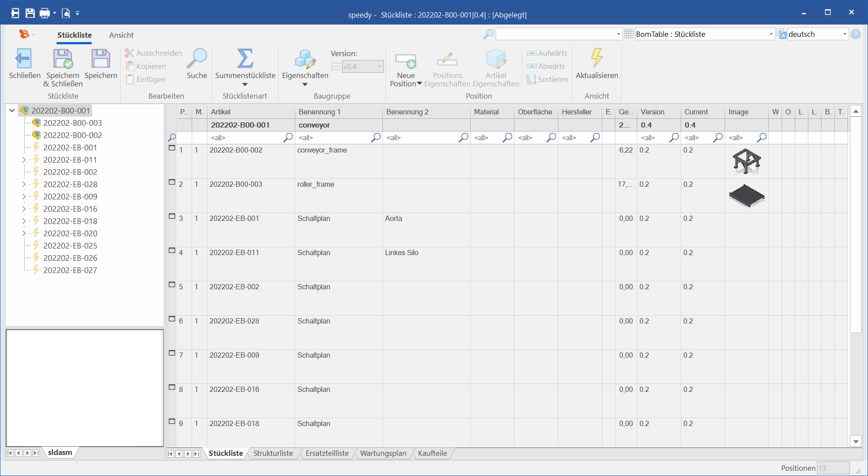Image resolution: width=868 pixels, height=476 pixels.
Task: Collapse root node 202202-B00-001
Action: [x=12, y=111]
